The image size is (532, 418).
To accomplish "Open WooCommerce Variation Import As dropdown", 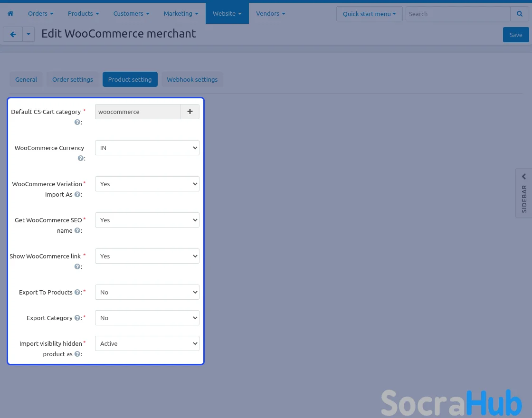I will tap(147, 184).
